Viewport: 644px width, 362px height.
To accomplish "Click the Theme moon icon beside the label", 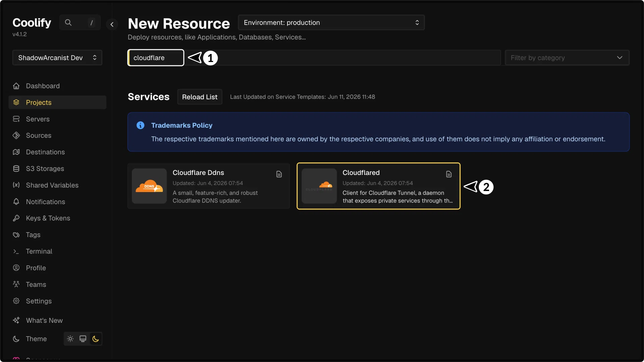I will point(16,339).
